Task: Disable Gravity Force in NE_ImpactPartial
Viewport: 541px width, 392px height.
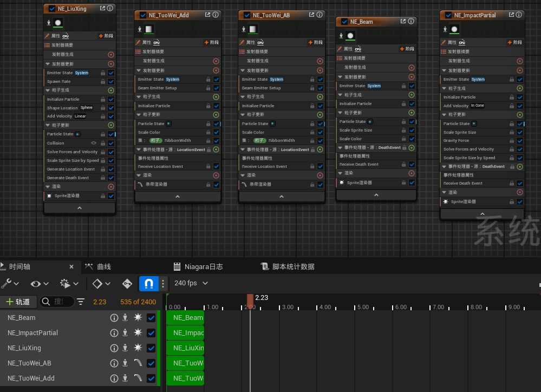Action: click(x=520, y=140)
